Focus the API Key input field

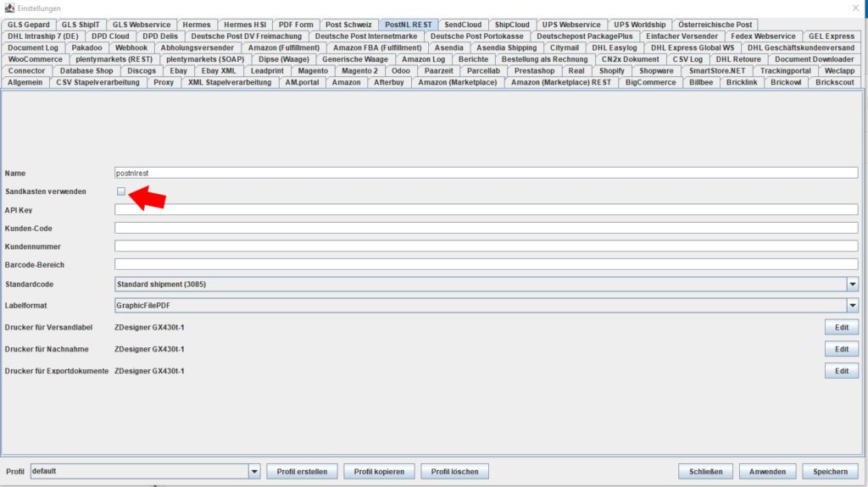coord(486,210)
